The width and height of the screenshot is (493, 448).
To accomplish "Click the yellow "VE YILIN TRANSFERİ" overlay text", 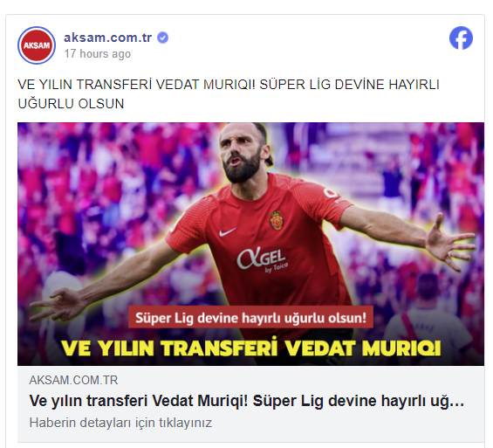I will (x=170, y=348).
